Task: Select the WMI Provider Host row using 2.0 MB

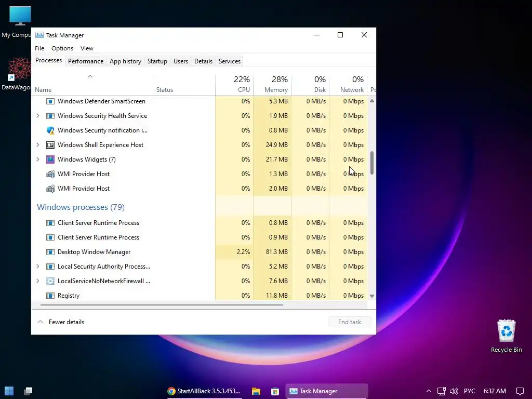Action: [x=199, y=189]
